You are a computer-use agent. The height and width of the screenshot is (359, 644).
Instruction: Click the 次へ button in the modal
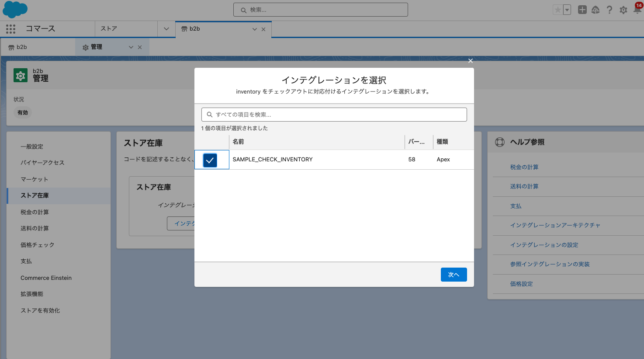(454, 275)
